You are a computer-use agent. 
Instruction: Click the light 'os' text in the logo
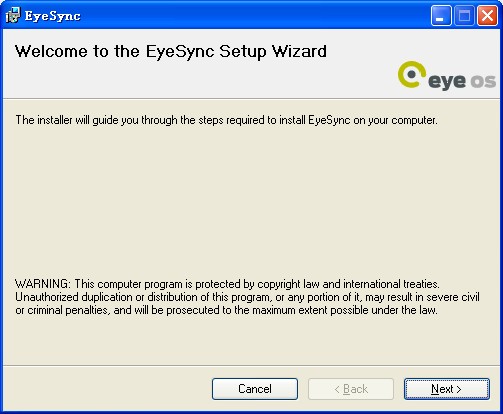coord(483,81)
